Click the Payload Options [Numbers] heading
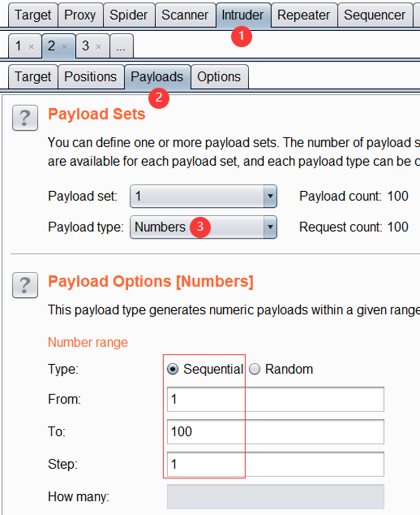This screenshot has width=420, height=515. [x=151, y=282]
